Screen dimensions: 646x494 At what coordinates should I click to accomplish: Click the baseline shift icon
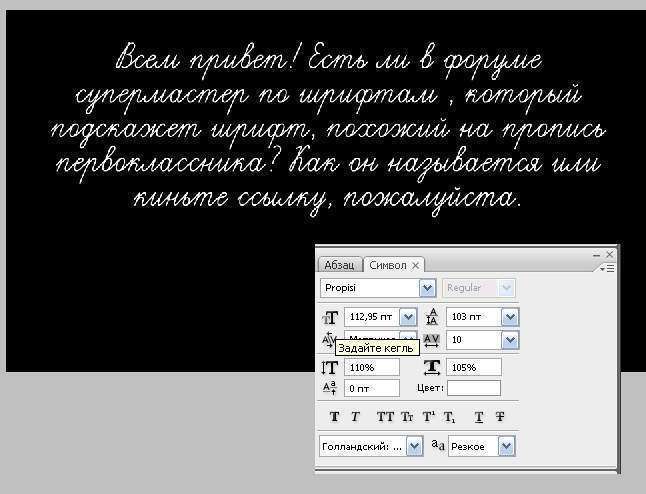(x=330, y=388)
